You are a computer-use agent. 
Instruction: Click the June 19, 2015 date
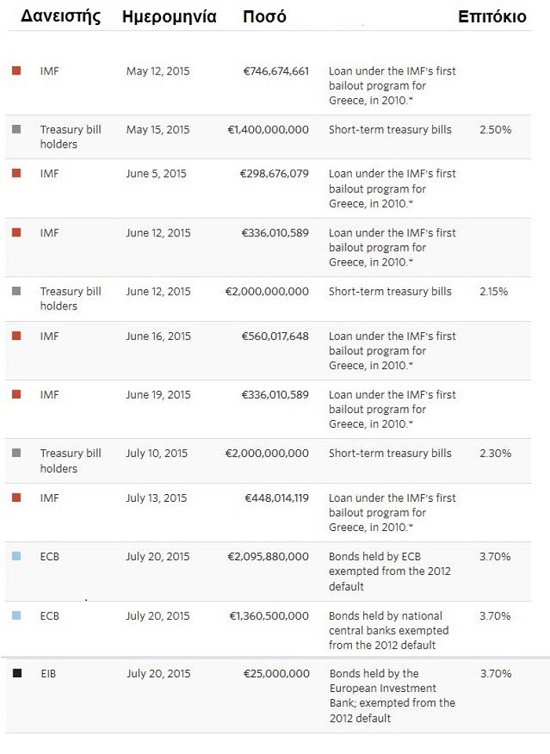click(158, 395)
